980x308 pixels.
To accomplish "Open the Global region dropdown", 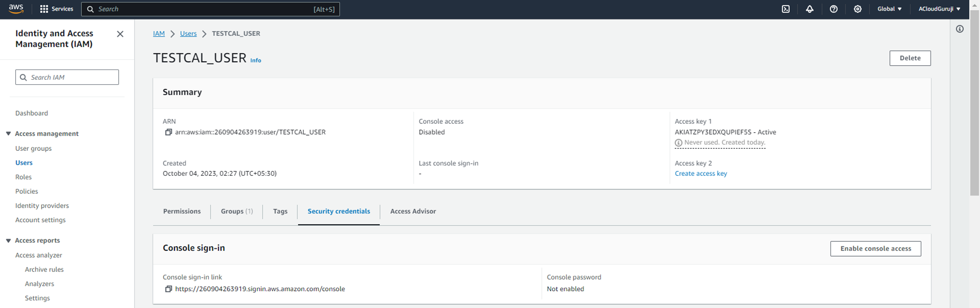I will point(889,9).
